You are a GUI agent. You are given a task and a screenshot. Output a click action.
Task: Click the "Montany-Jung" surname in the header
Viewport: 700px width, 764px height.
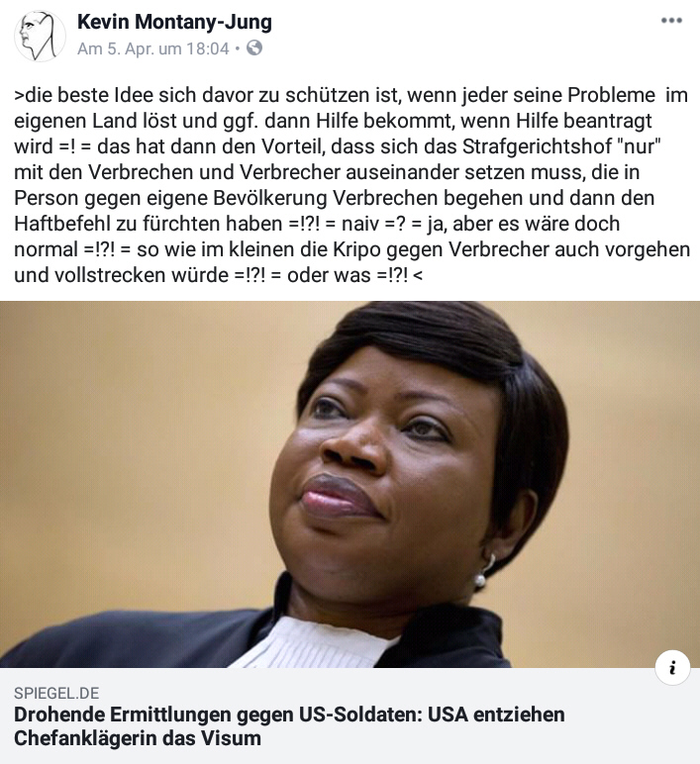[203, 22]
